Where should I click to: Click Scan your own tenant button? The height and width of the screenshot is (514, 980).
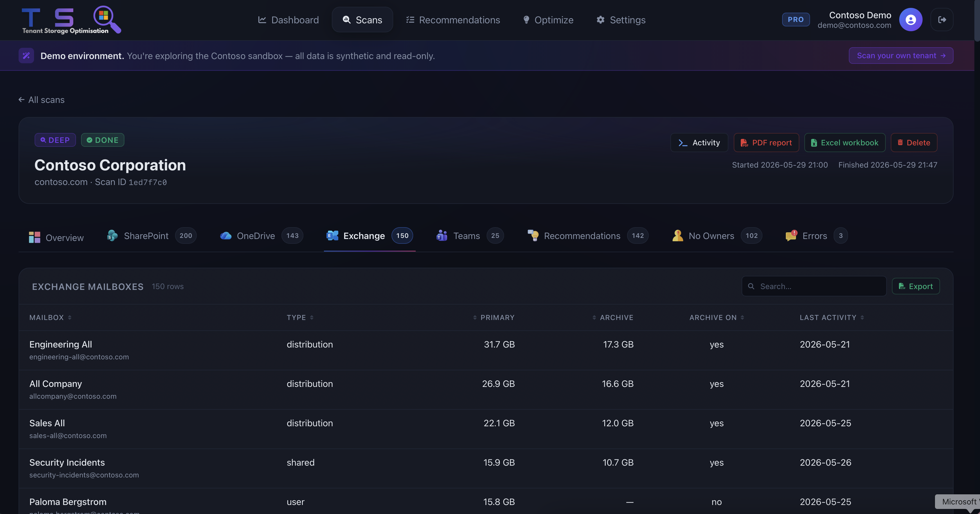[901, 55]
